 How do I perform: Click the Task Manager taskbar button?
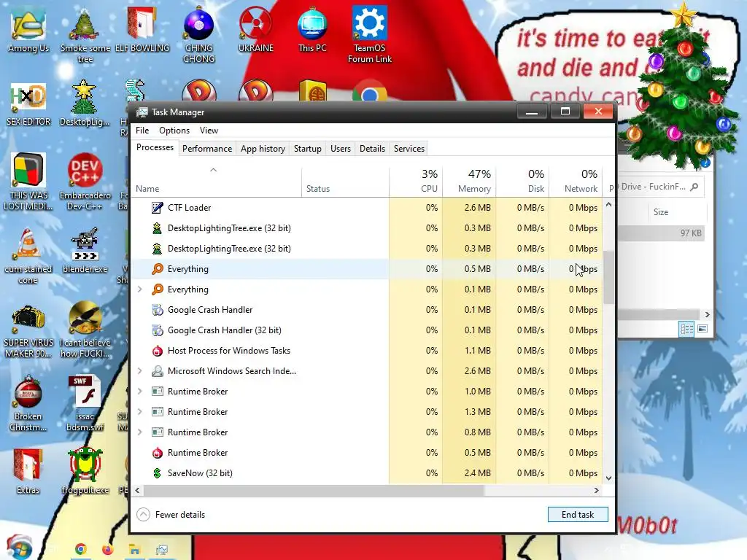[x=162, y=550]
